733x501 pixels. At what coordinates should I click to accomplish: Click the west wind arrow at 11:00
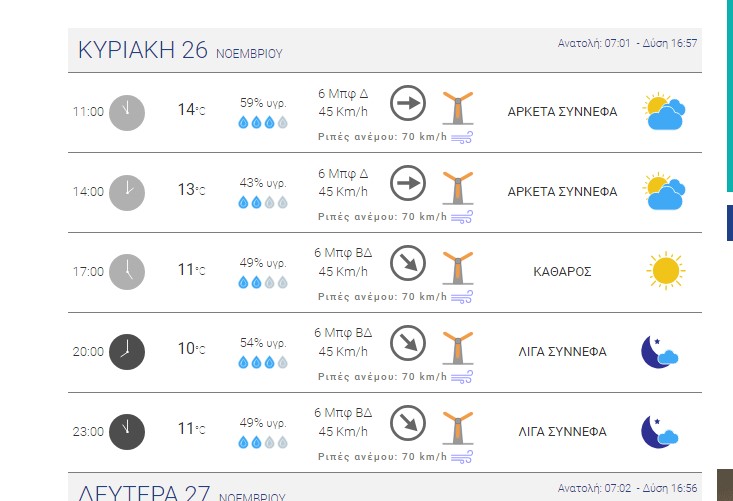coord(408,102)
